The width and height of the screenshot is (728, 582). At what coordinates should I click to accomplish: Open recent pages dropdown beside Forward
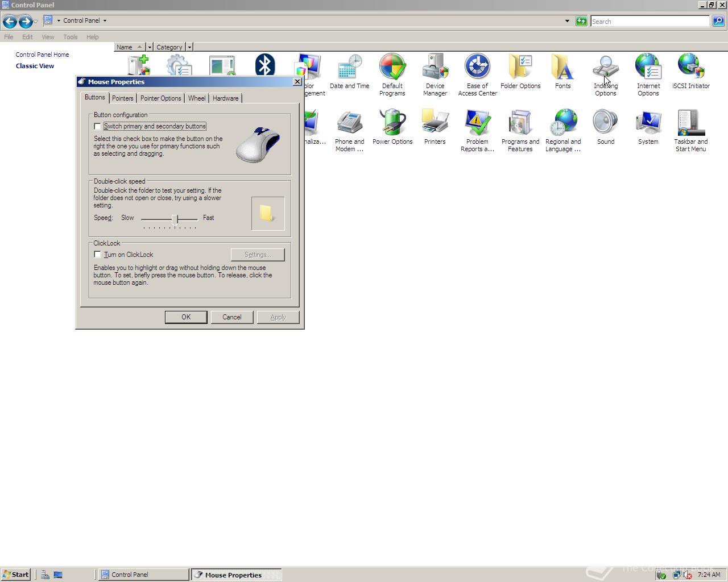point(35,22)
